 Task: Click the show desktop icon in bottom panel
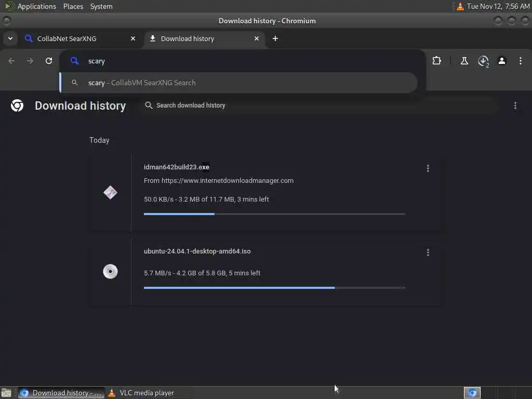coord(6,393)
